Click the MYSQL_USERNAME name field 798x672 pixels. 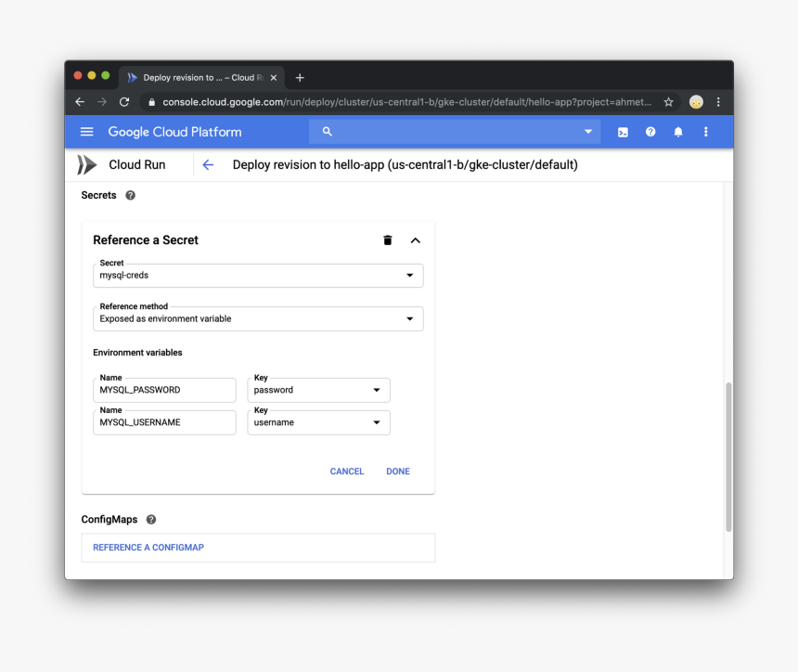(164, 422)
